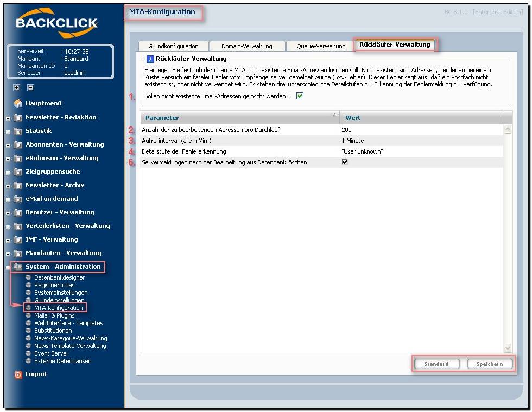Click the Logout power icon
The width and height of the screenshot is (532, 412).
coord(18,375)
